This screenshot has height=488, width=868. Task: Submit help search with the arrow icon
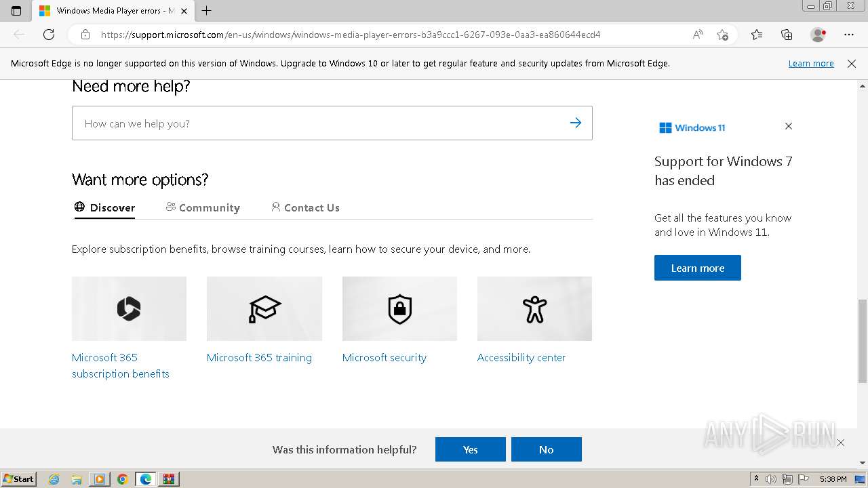pos(576,123)
